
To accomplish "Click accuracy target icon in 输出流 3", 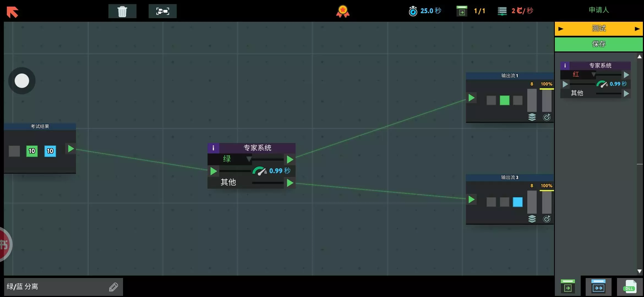I will pyautogui.click(x=547, y=219).
